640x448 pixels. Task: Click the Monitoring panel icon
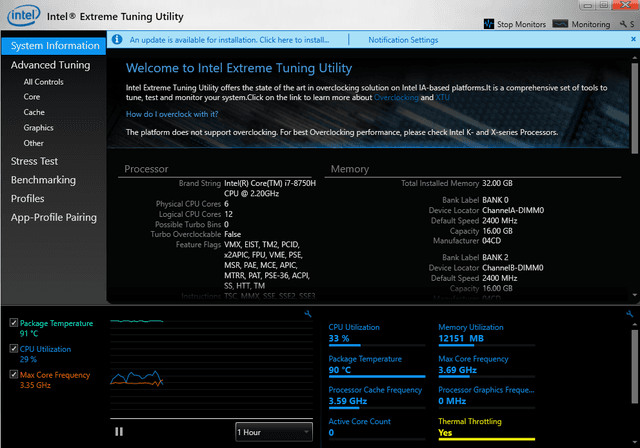560,24
